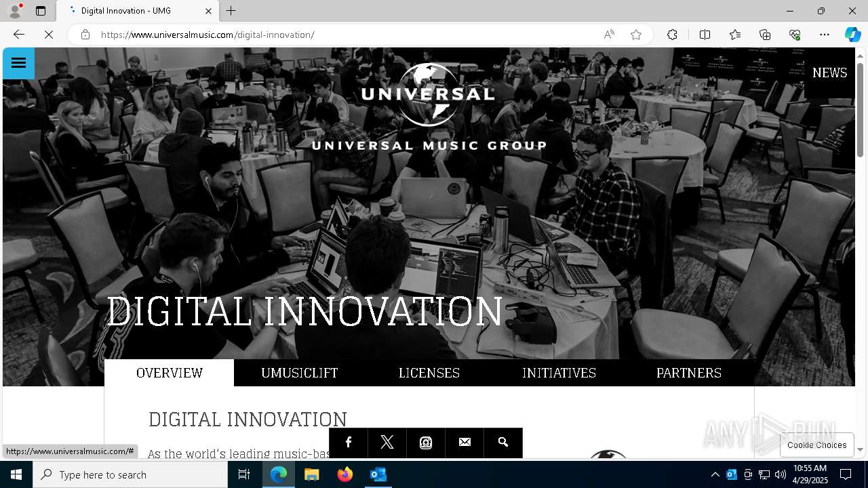This screenshot has height=488, width=868.
Task: Click the Cookie Choices button
Action: coord(816,445)
